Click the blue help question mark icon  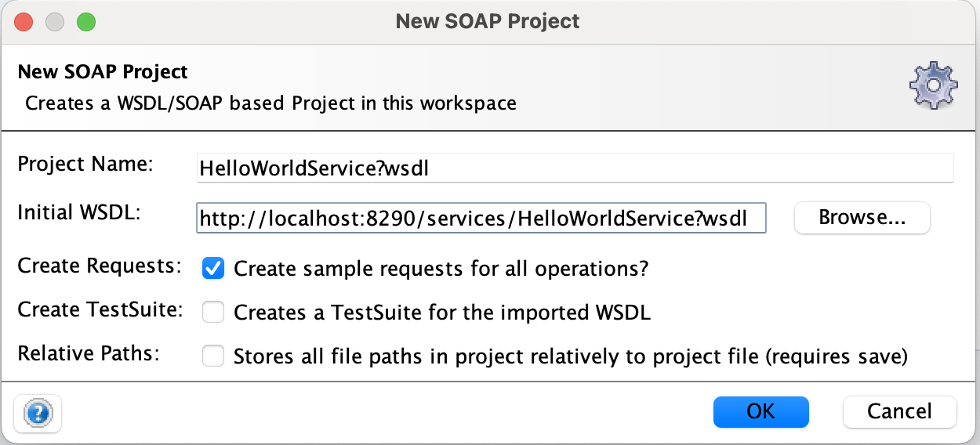[x=38, y=412]
